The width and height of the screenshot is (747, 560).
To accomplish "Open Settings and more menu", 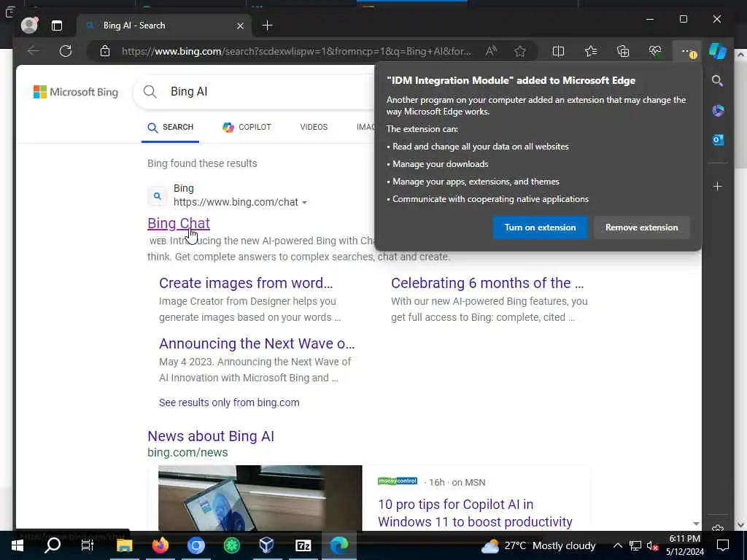I will tap(687, 52).
